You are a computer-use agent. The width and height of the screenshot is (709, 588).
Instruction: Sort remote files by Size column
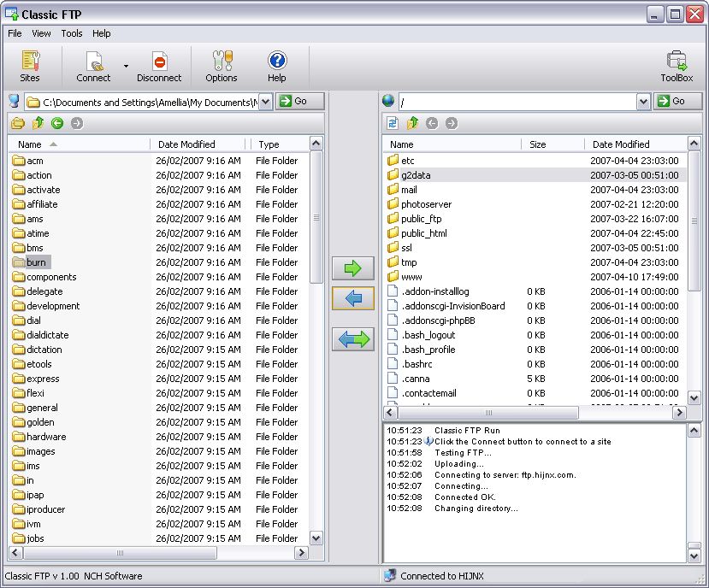click(x=538, y=144)
